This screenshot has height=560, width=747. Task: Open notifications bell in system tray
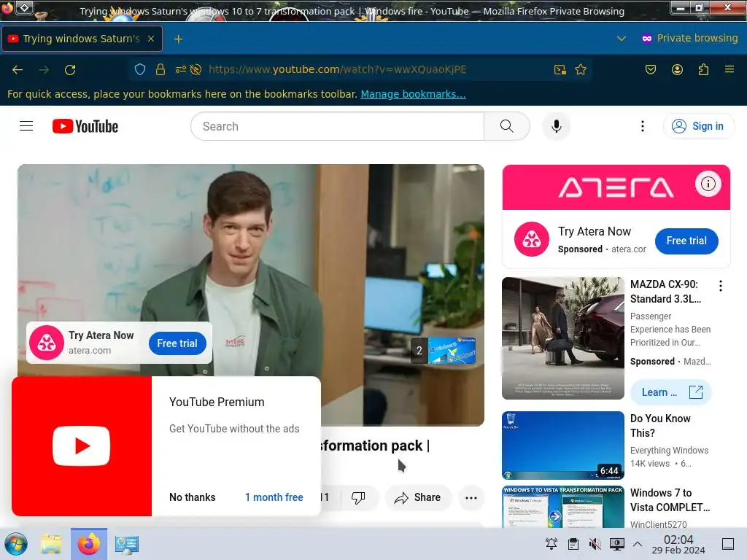pos(551,543)
